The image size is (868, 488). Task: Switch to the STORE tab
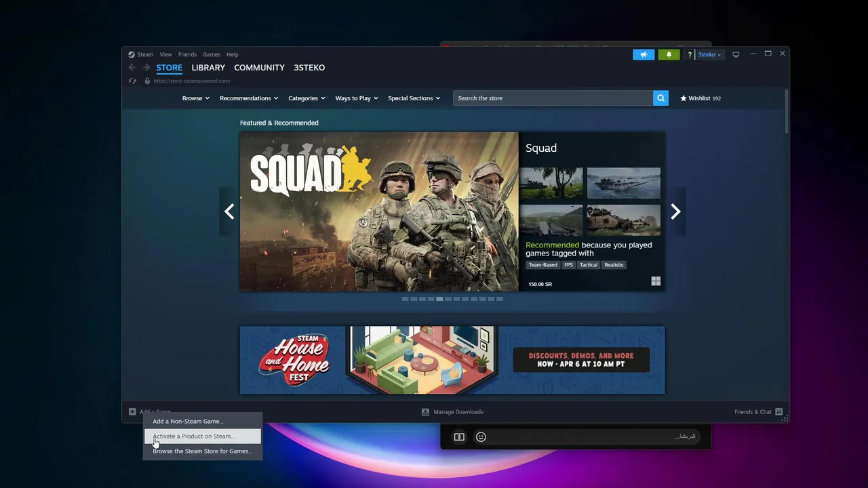tap(170, 68)
